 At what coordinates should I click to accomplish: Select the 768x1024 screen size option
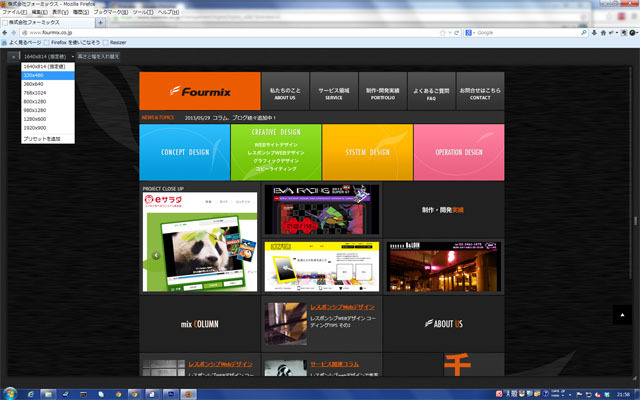coord(35,92)
